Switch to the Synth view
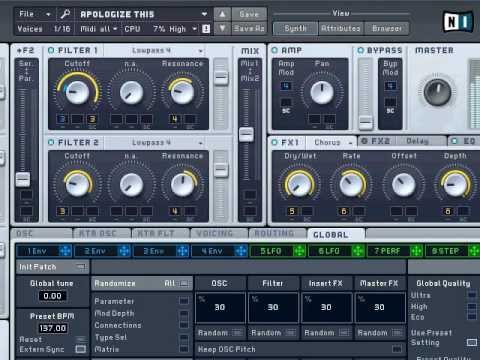Viewport: 480px width, 360px height. point(295,29)
